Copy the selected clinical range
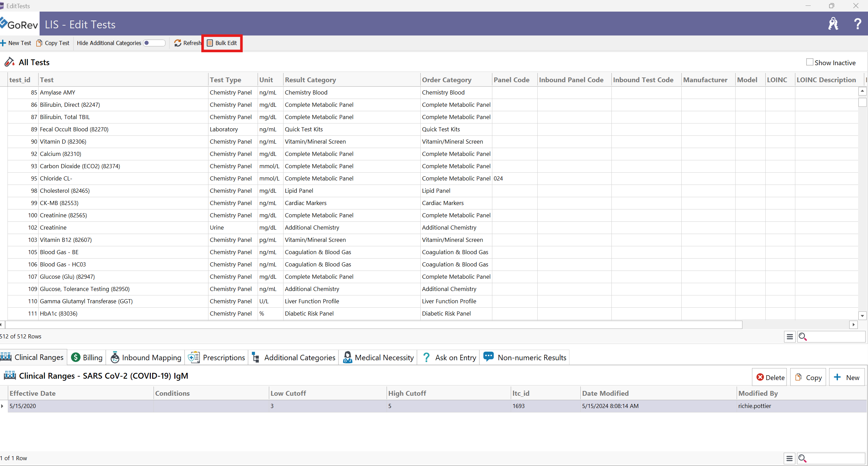Screen dimensions: 868x466 (x=808, y=377)
